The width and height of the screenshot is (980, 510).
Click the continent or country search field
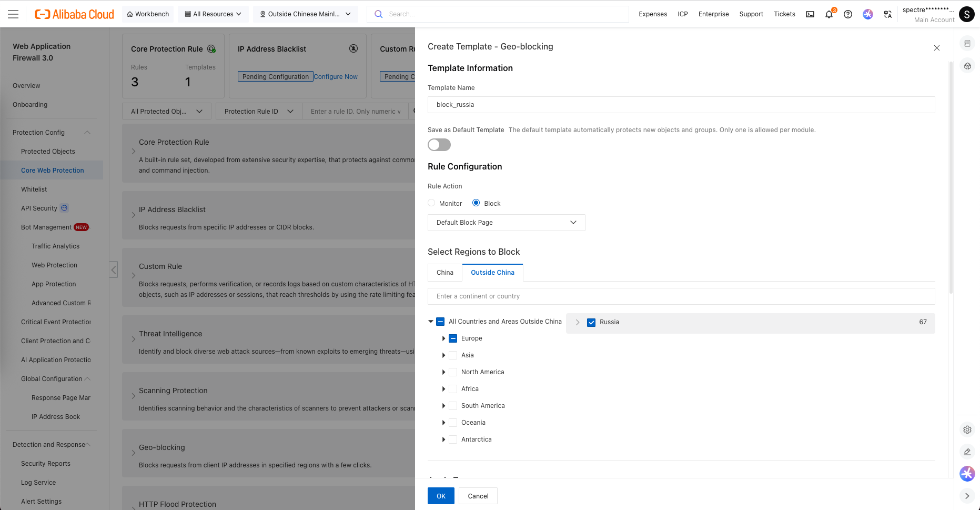(681, 296)
